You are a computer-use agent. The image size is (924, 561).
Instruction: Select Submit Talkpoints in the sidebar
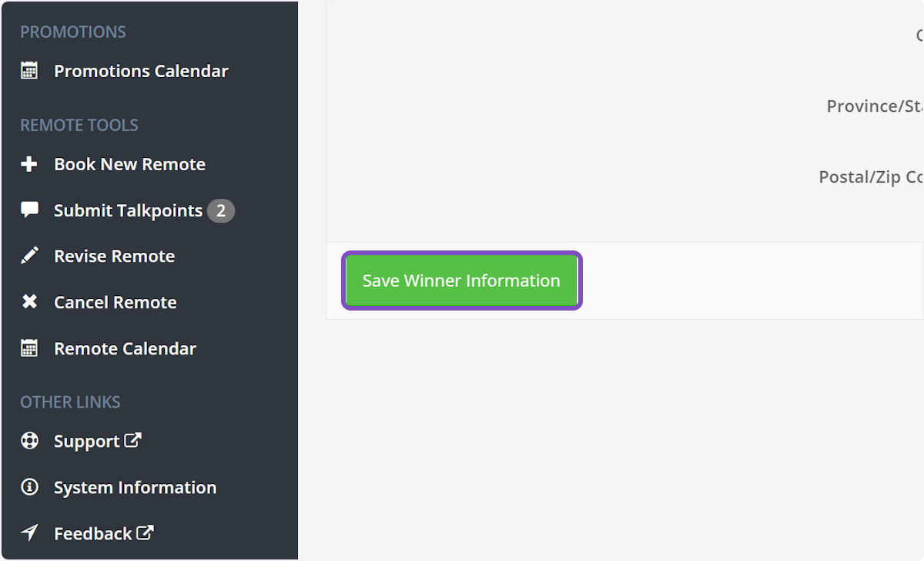127,210
